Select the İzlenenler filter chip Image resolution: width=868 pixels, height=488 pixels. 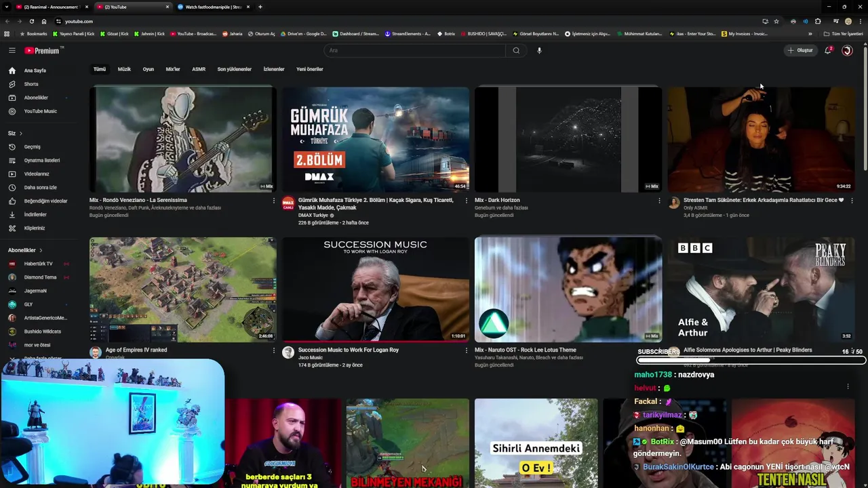[274, 69]
